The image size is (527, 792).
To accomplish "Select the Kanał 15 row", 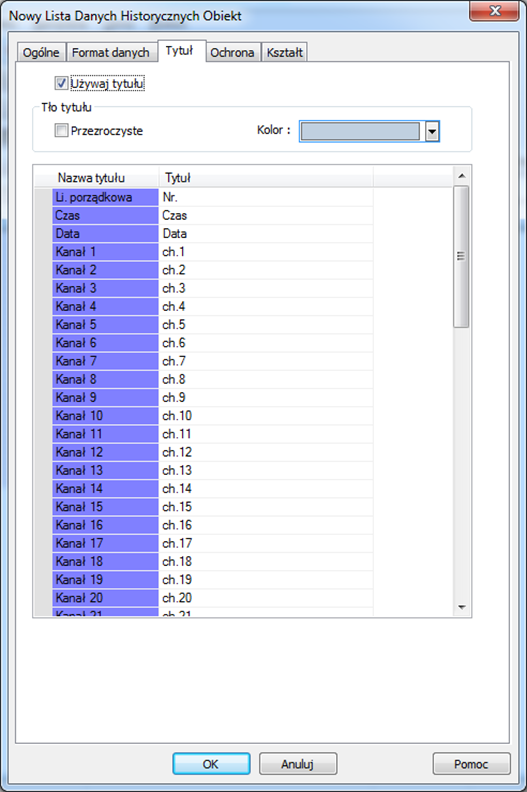I will point(105,506).
